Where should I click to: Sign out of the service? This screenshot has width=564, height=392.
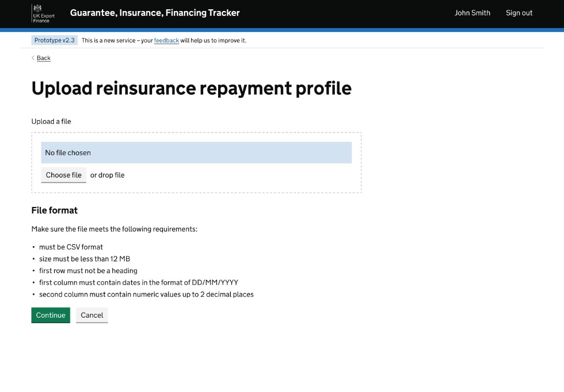tap(519, 13)
